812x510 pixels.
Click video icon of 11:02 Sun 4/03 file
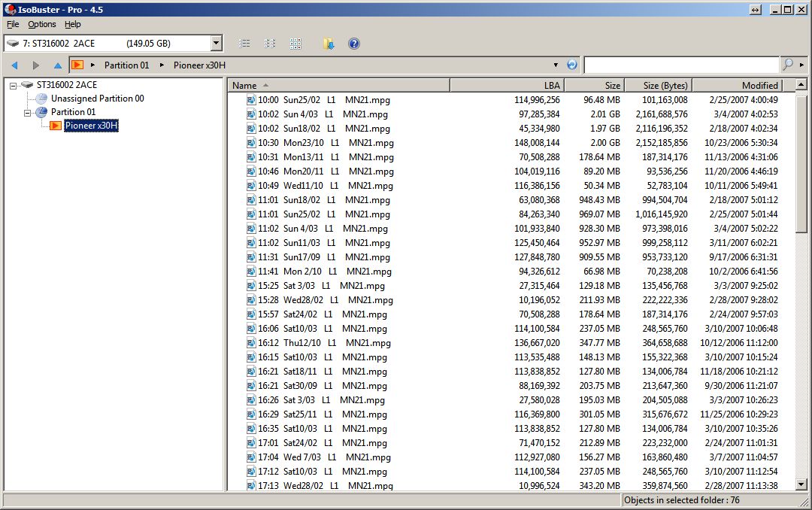pos(251,229)
